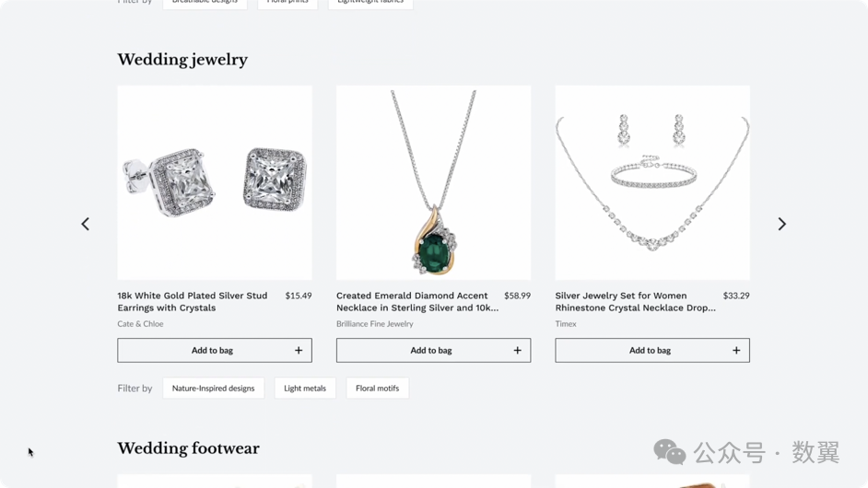Toggle the Light metals filter chip

click(x=305, y=389)
